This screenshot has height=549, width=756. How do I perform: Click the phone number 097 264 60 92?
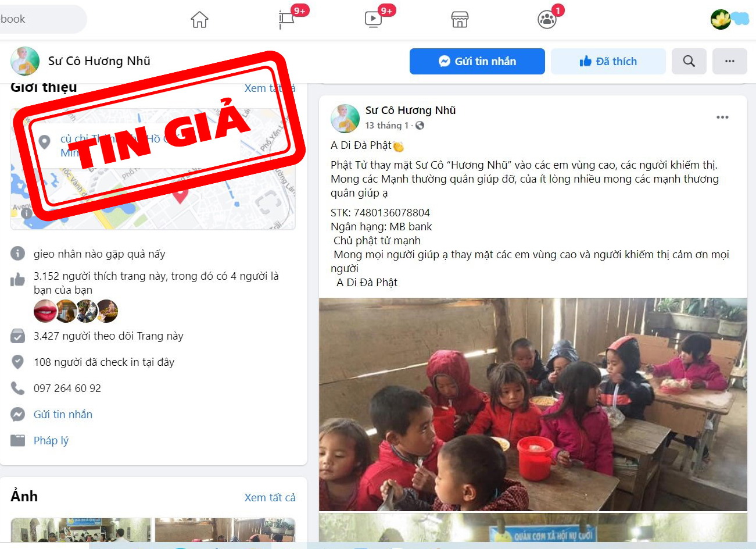[x=67, y=388]
